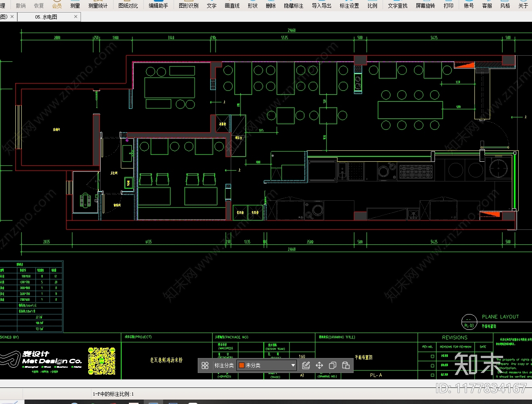Click 比例 scale in the toolbar
Viewport: 532px width, 404px height.
(x=372, y=6)
